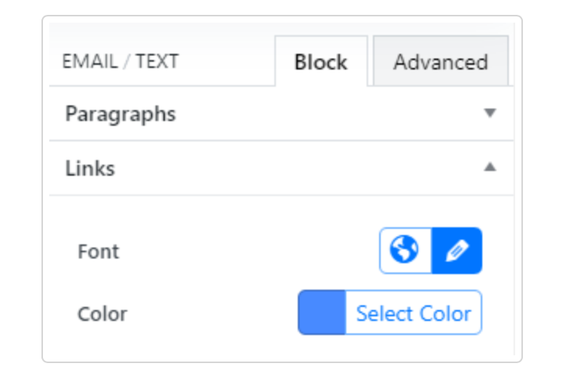Switch to the Advanced tab
580x392 pixels.
coord(440,62)
